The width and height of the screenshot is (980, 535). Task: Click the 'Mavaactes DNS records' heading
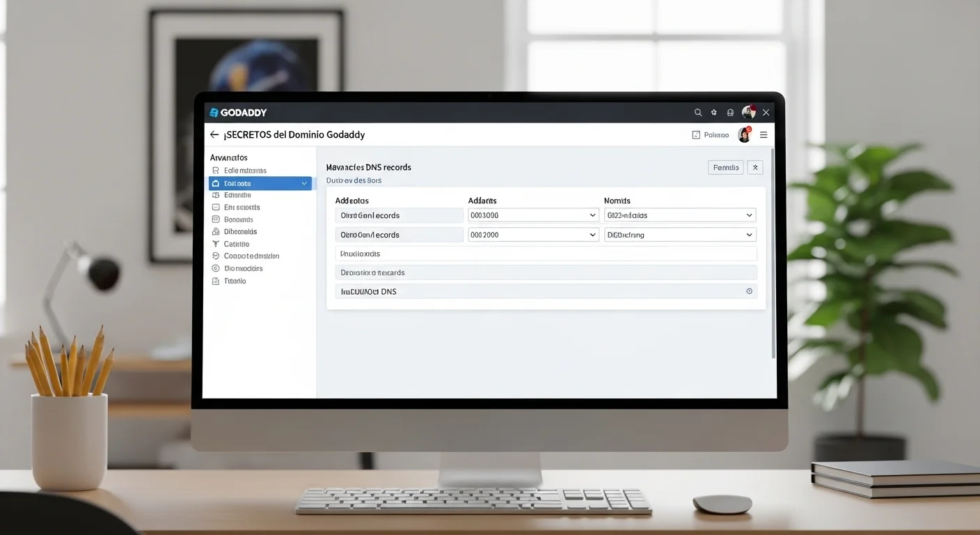coord(368,167)
